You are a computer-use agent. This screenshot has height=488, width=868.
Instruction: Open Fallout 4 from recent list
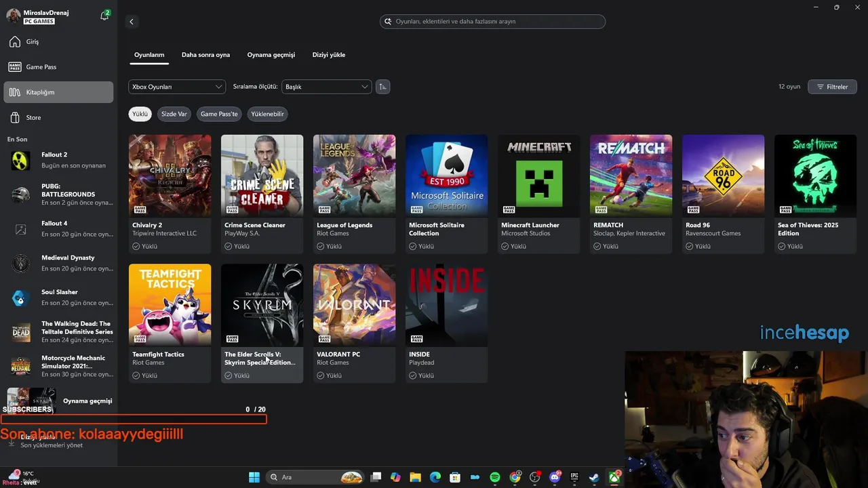pyautogui.click(x=59, y=229)
